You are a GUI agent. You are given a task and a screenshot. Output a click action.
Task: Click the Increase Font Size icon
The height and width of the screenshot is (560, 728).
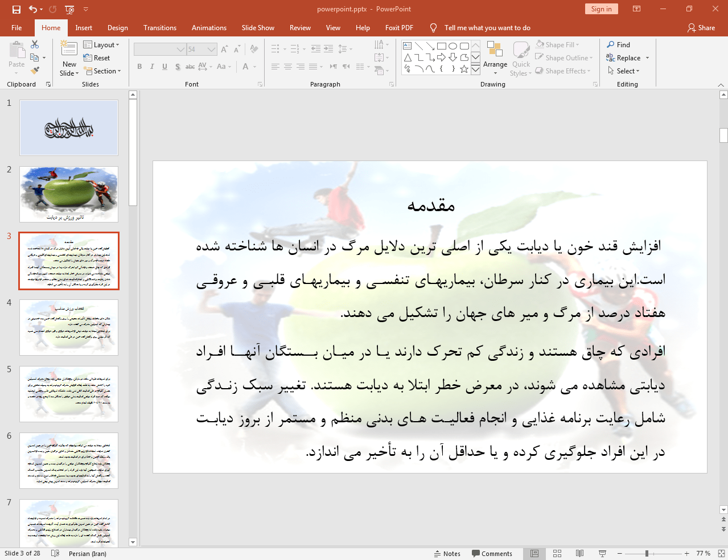(x=224, y=50)
